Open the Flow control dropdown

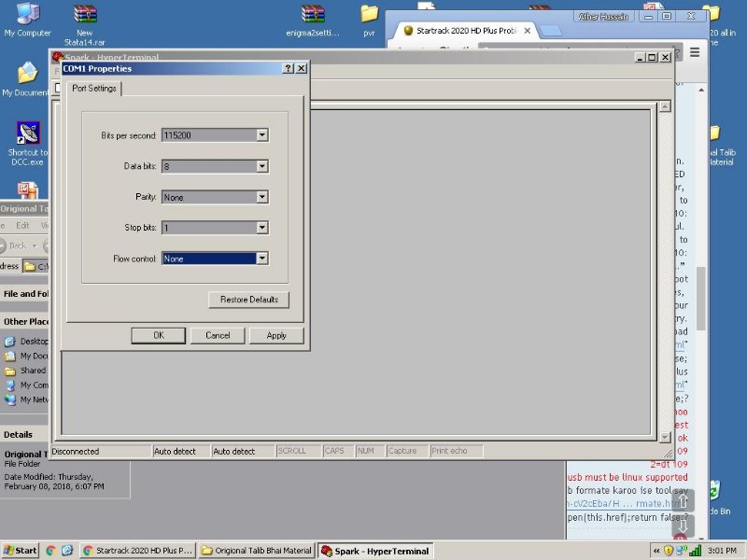coord(262,259)
